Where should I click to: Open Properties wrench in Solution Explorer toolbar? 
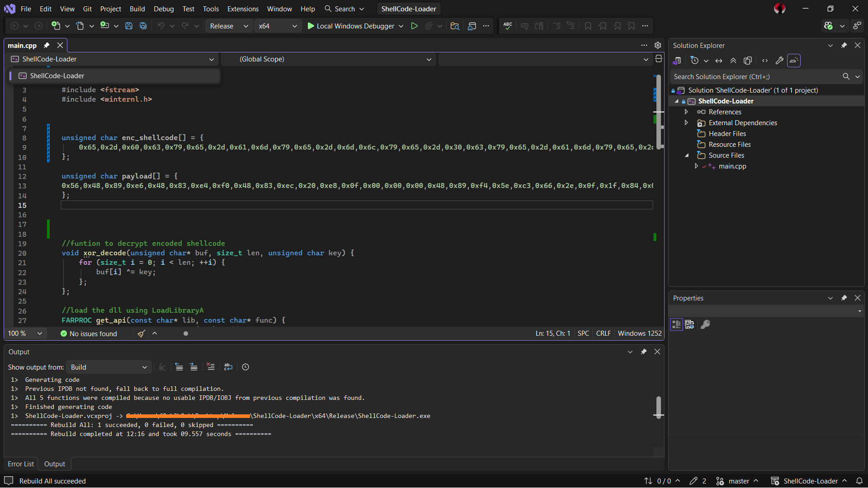click(x=779, y=61)
